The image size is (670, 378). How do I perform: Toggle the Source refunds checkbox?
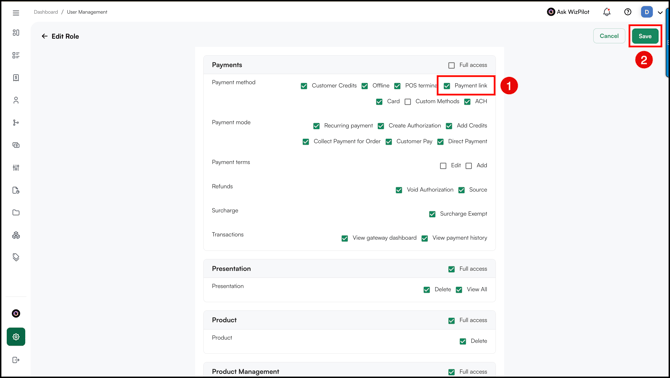click(461, 190)
